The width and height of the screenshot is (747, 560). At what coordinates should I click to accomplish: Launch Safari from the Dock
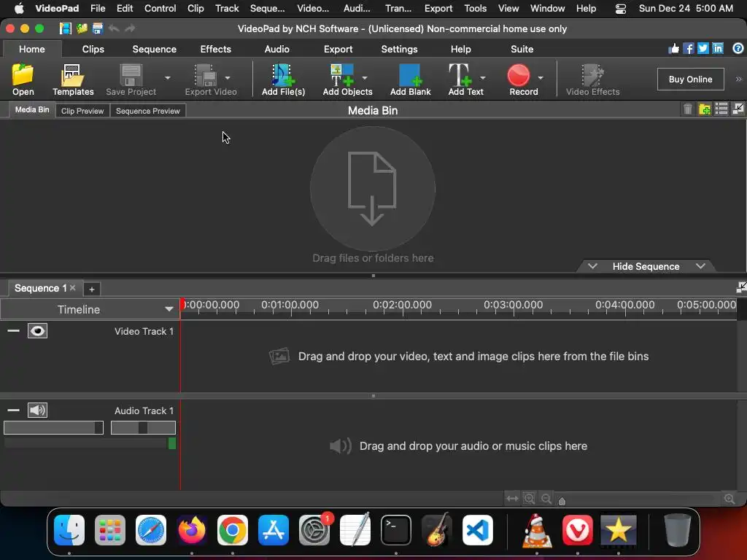(151, 530)
